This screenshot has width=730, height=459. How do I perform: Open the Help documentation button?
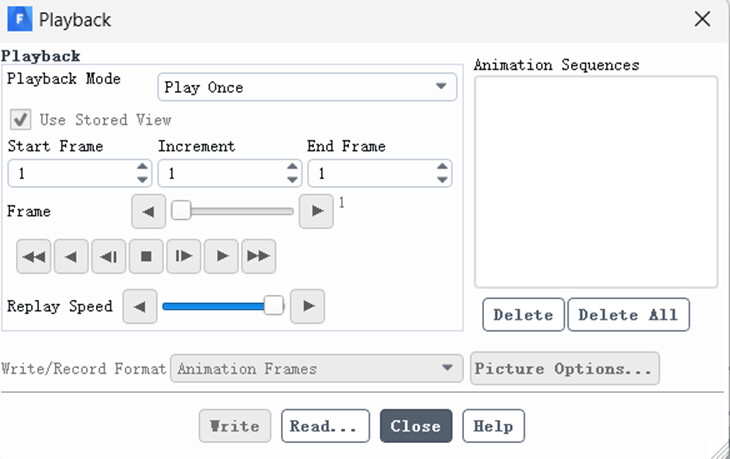point(493,426)
